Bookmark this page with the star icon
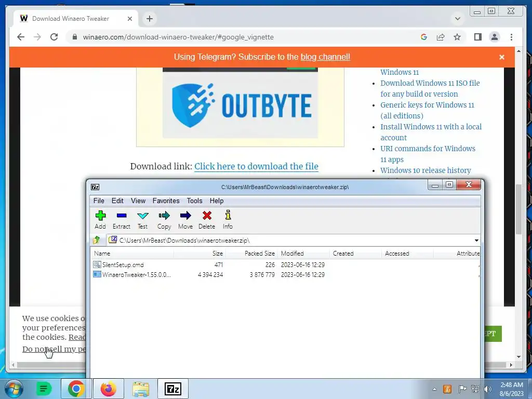Image resolution: width=532 pixels, height=399 pixels. click(x=457, y=37)
